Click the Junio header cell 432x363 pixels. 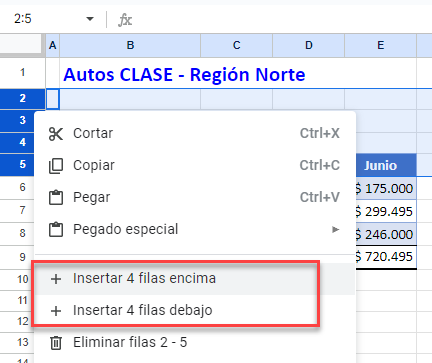point(386,165)
